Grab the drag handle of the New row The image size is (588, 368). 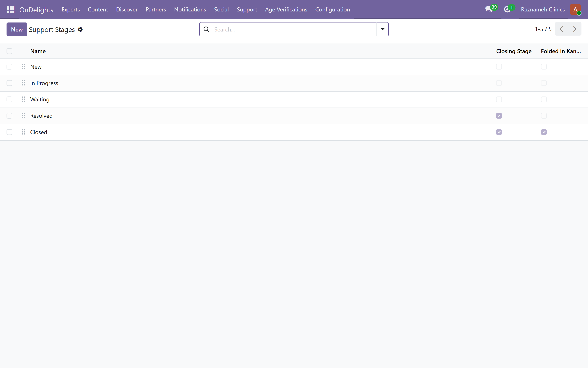tap(23, 66)
